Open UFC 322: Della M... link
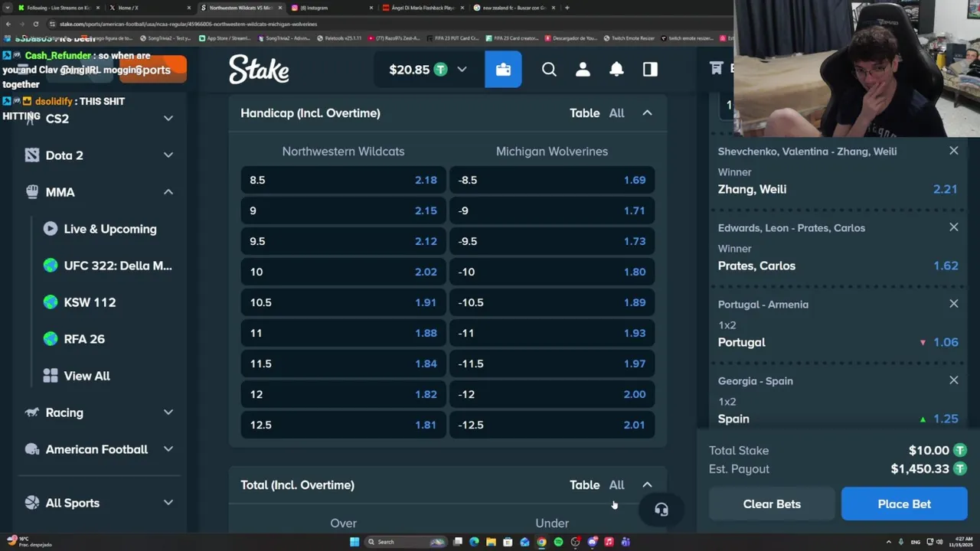980x551 pixels. 118,266
